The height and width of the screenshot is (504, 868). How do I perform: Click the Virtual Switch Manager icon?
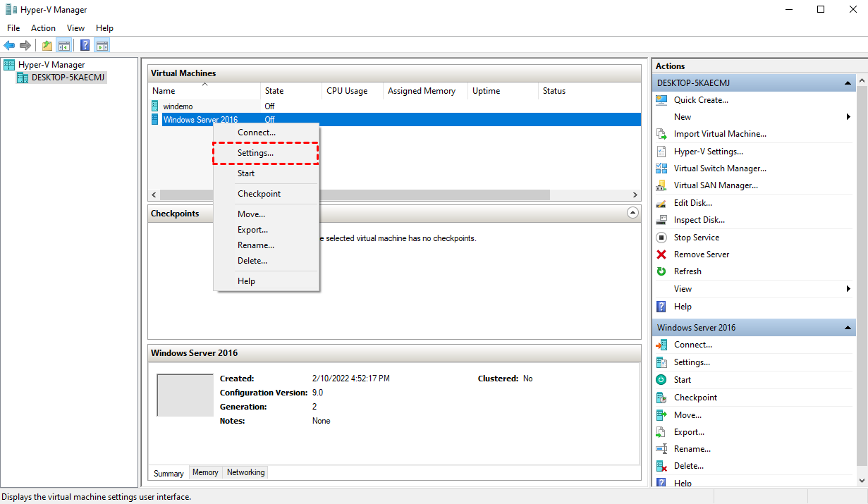tap(661, 168)
